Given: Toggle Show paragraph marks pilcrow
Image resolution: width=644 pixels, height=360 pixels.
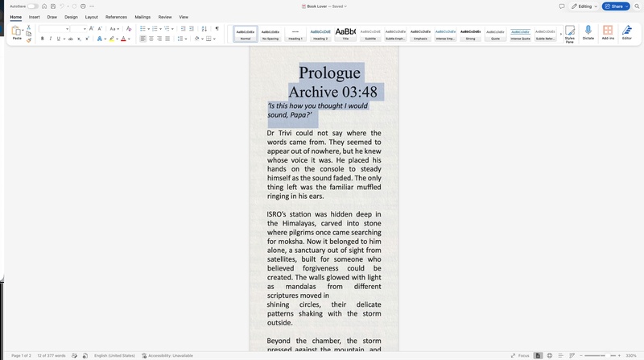Looking at the screenshot, I should 217,29.
